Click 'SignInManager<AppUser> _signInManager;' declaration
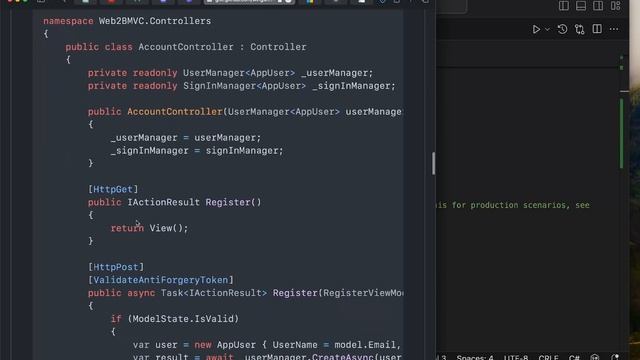 tap(289, 86)
